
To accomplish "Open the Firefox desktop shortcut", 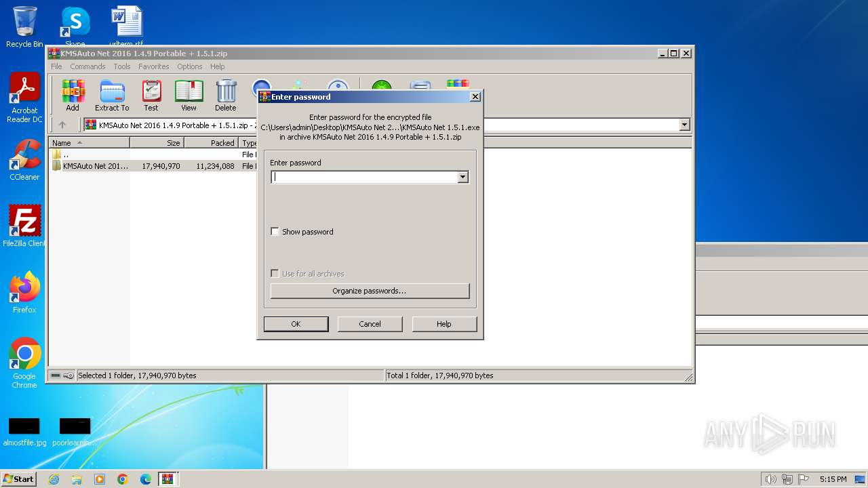I will [x=24, y=292].
